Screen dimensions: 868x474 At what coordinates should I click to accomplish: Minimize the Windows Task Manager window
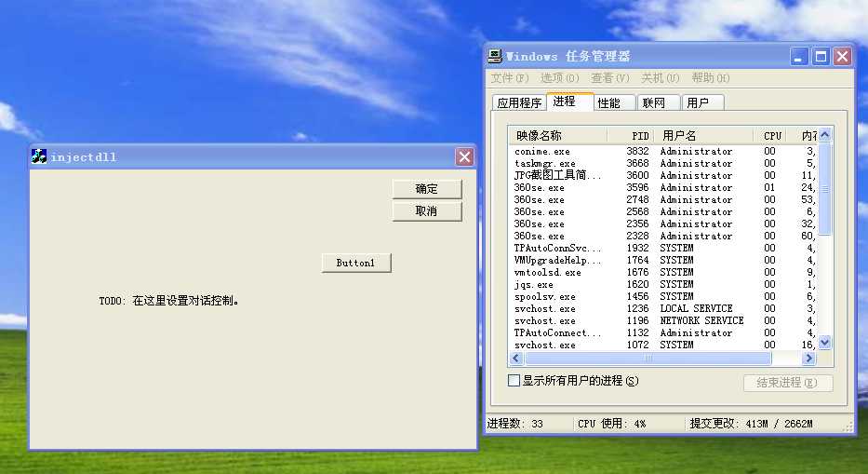pyautogui.click(x=799, y=57)
